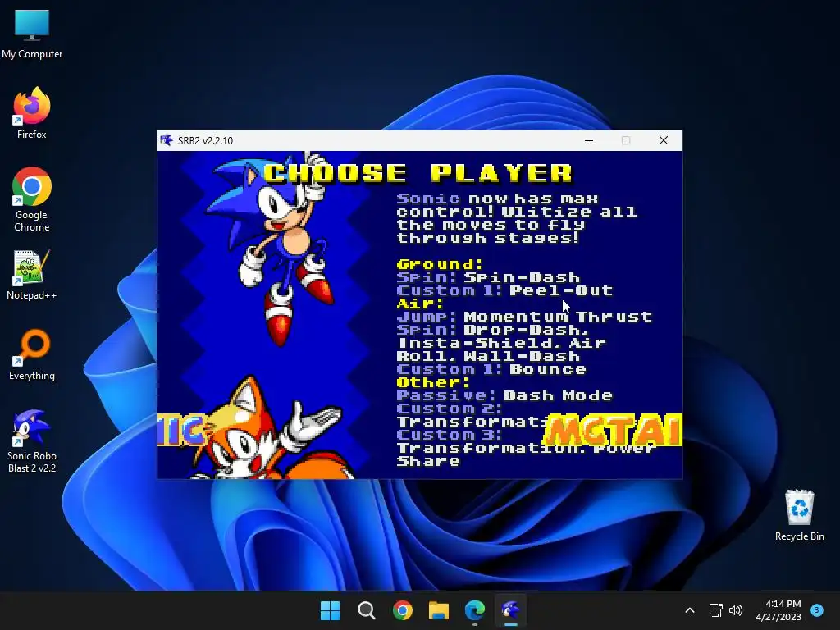Select the Notepad++ desktop shortcut
The height and width of the screenshot is (630, 840).
(32, 274)
